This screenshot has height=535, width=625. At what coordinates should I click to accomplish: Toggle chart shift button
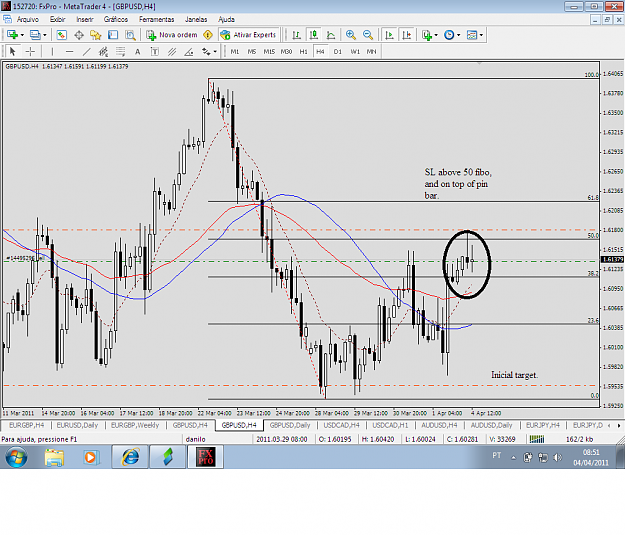click(x=407, y=35)
